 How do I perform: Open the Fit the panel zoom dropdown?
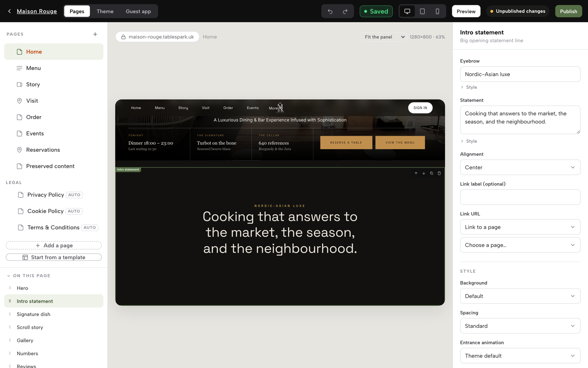click(384, 37)
